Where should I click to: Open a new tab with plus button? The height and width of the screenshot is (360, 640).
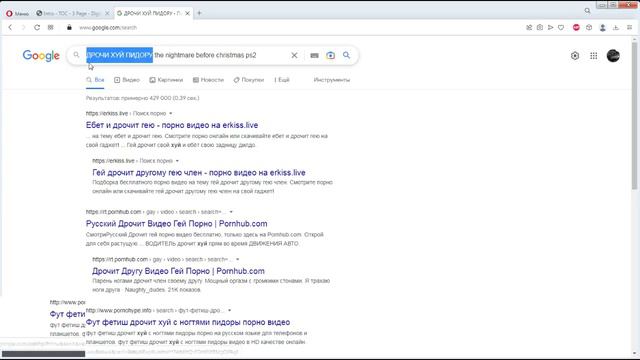pos(199,13)
